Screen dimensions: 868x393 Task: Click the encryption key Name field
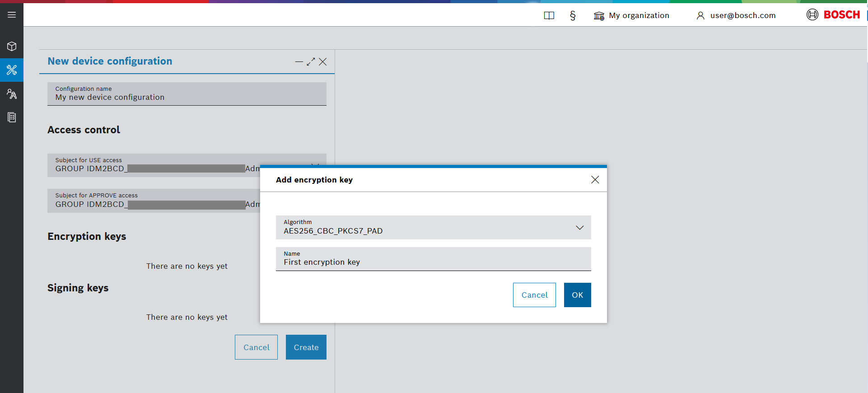click(x=433, y=262)
